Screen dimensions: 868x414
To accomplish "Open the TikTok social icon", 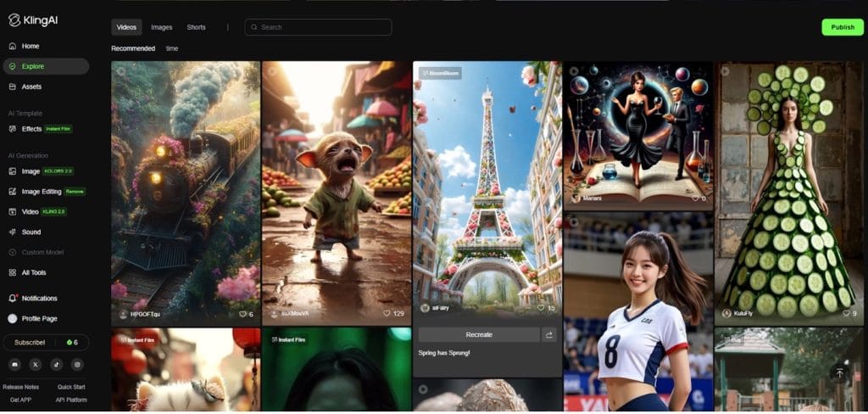I will coord(57,364).
